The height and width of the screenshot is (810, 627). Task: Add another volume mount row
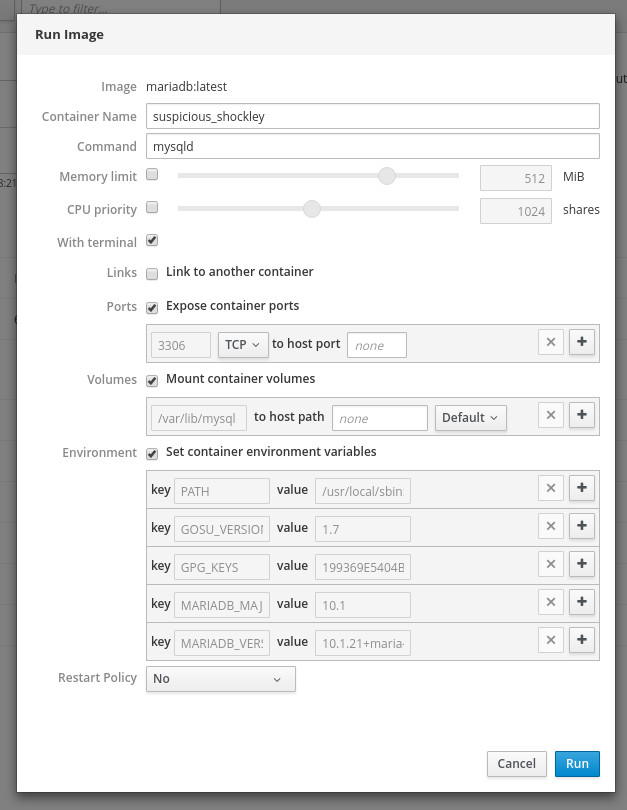(x=582, y=416)
